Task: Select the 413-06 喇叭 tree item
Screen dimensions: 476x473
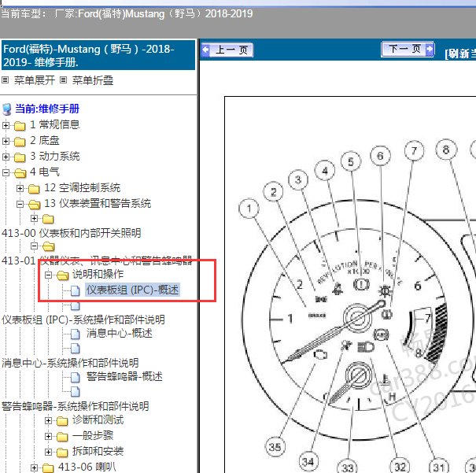Action: pyautogui.click(x=87, y=467)
